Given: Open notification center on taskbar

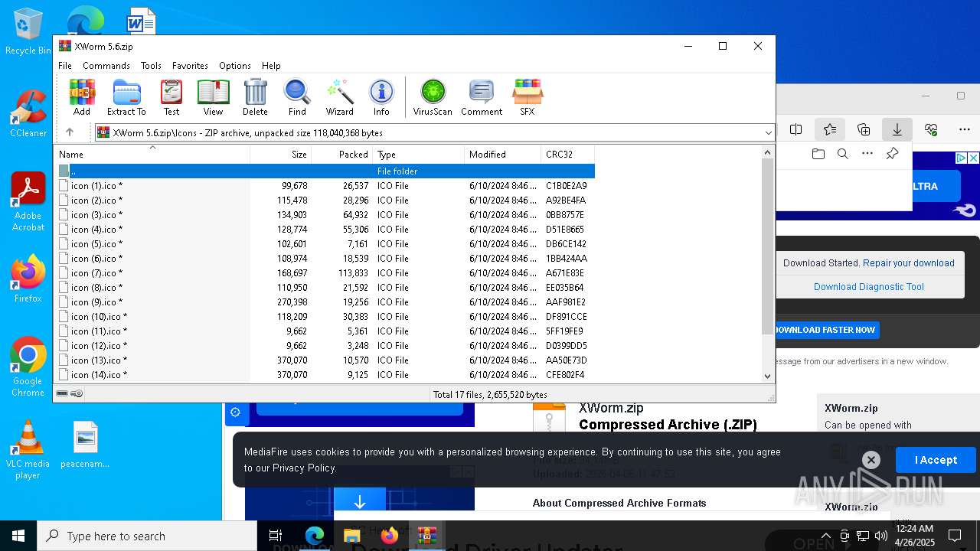Looking at the screenshot, I should click(x=955, y=536).
